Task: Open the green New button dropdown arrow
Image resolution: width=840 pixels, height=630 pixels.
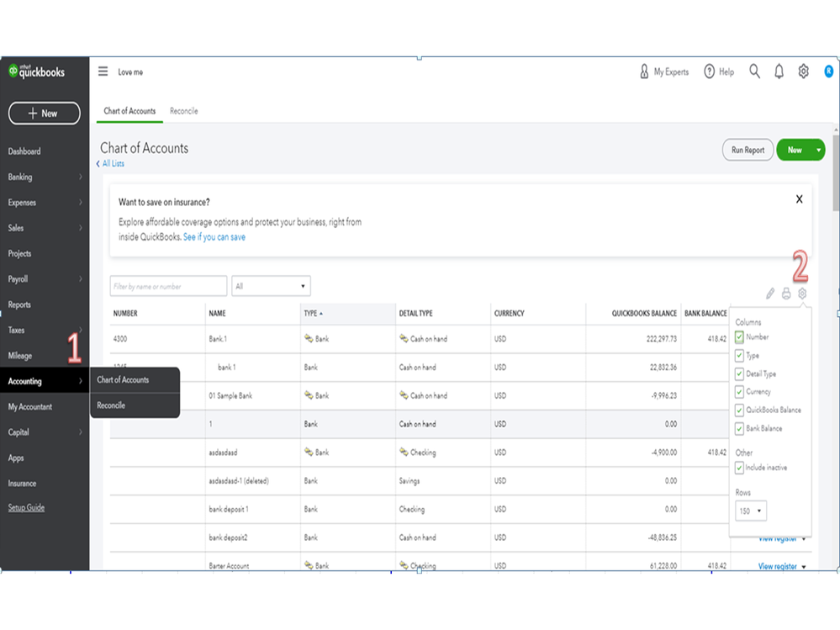Action: click(818, 150)
